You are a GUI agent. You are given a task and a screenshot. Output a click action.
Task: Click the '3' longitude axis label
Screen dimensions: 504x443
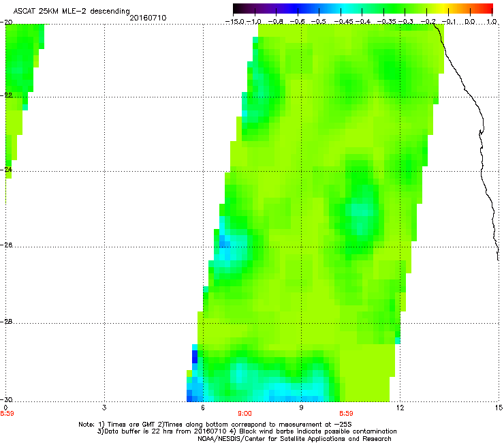[x=104, y=408]
